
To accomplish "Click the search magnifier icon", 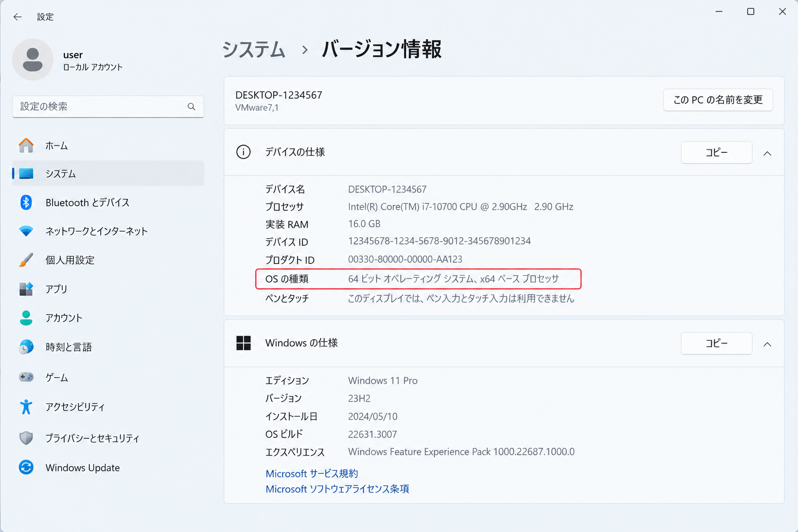I will pyautogui.click(x=191, y=107).
